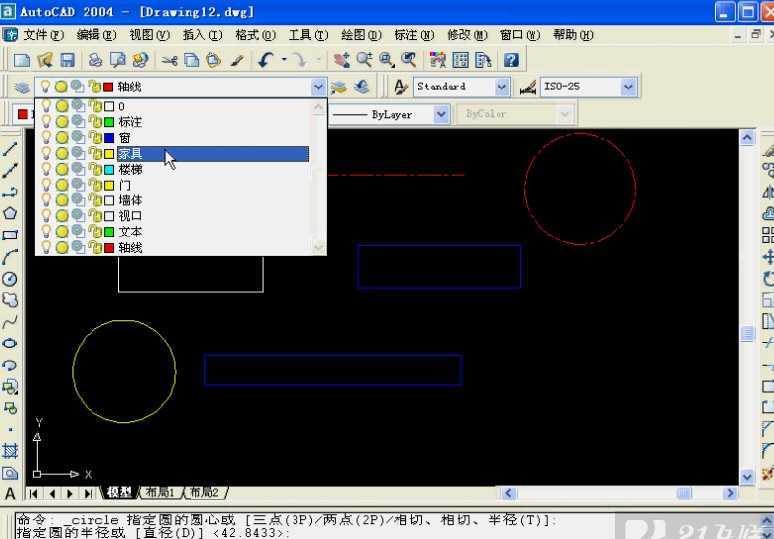Select the Line draw tool
The width and height of the screenshot is (774, 539).
click(x=10, y=149)
